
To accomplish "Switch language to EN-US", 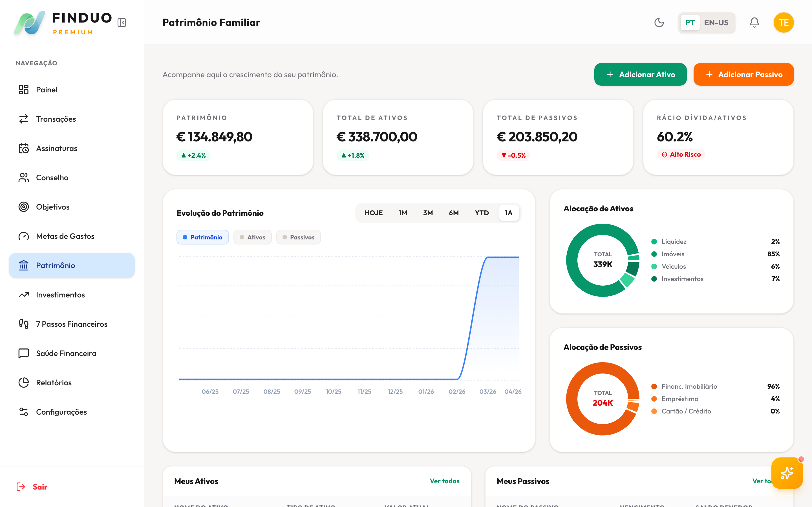I will click(716, 23).
